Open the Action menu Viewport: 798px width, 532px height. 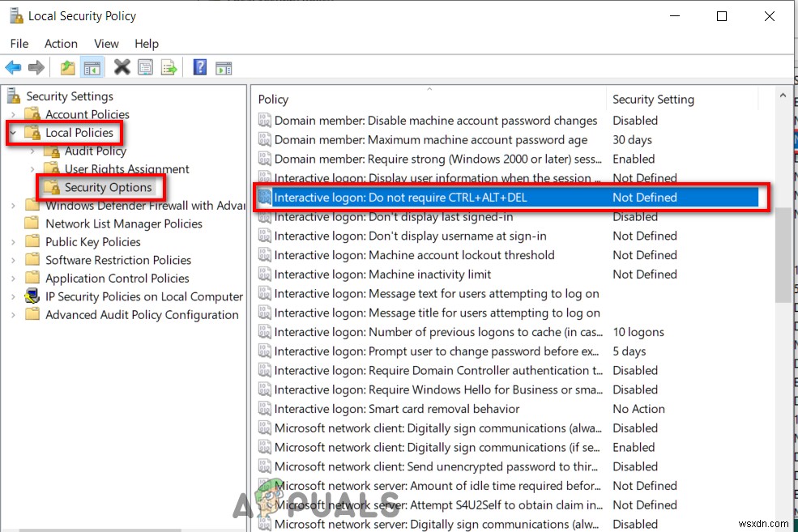[x=62, y=44]
